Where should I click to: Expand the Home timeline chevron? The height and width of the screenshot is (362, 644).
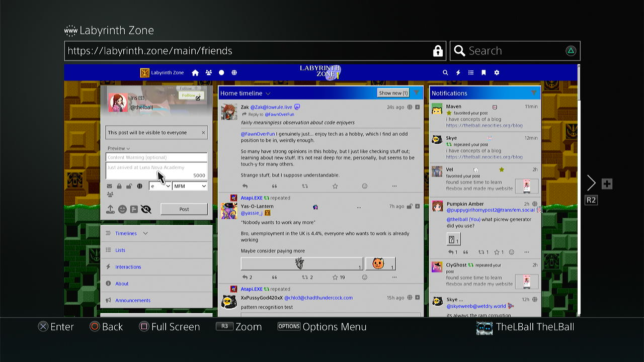(x=268, y=94)
